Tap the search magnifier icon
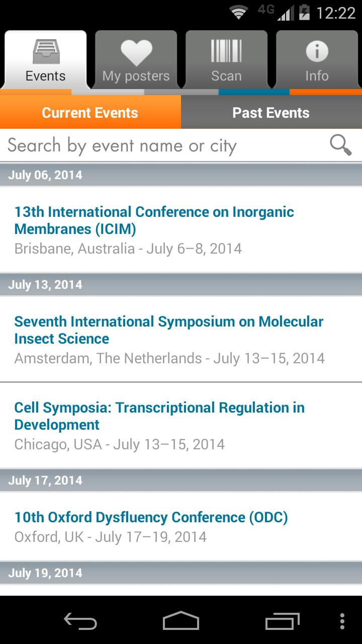This screenshot has height=644, width=362. [340, 145]
